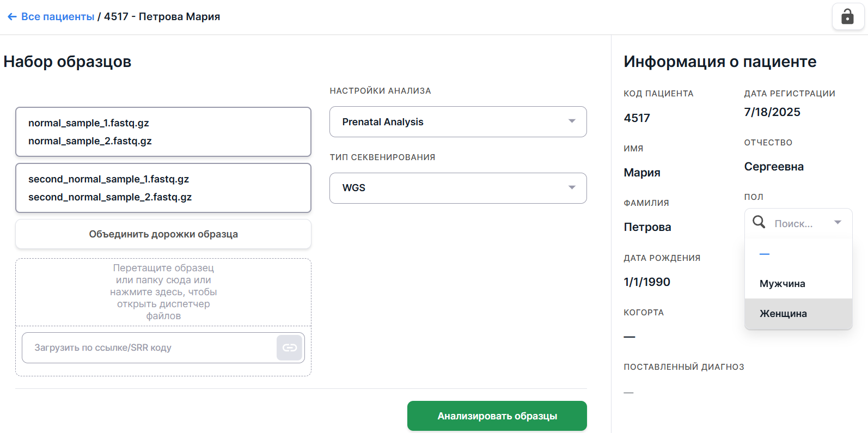Select Мужчина from gender list
The image size is (868, 433).
[x=782, y=284]
